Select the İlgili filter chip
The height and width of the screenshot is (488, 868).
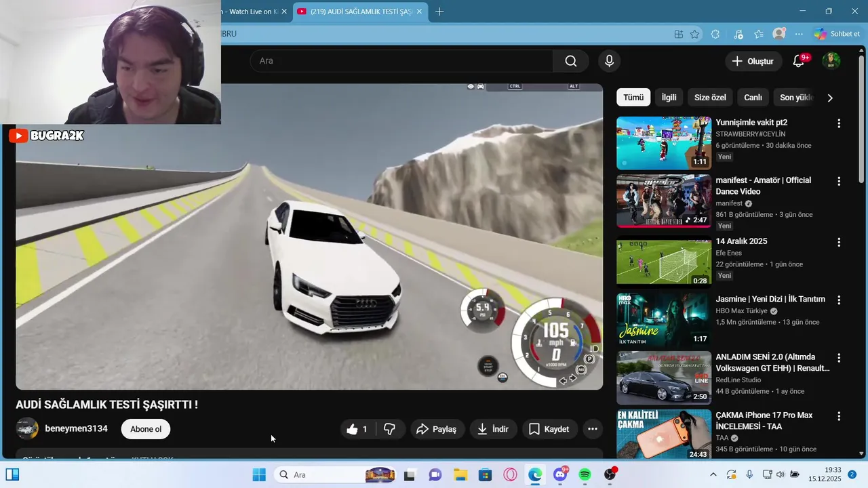tap(669, 98)
